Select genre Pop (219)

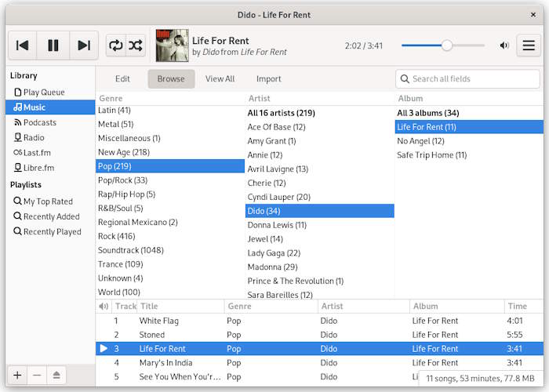click(x=170, y=166)
